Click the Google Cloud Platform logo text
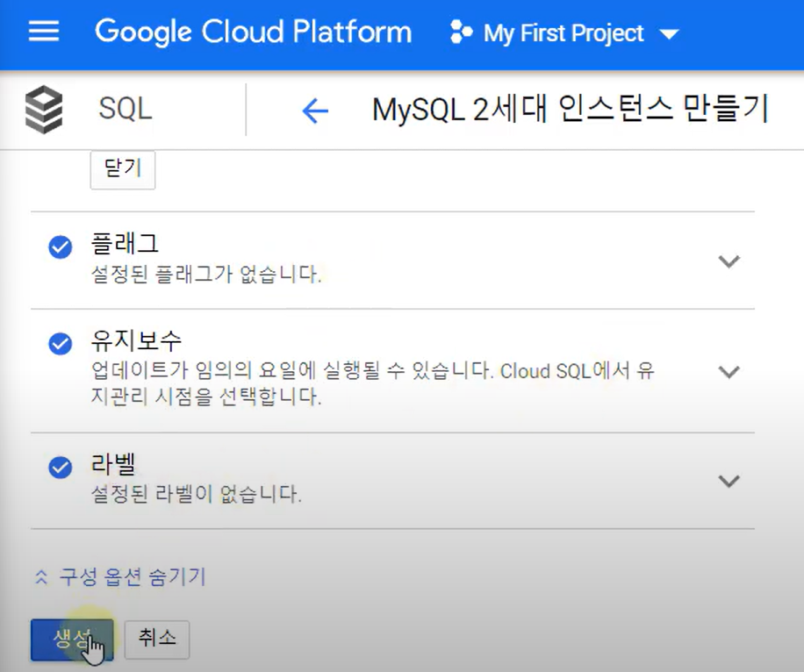 [x=254, y=32]
